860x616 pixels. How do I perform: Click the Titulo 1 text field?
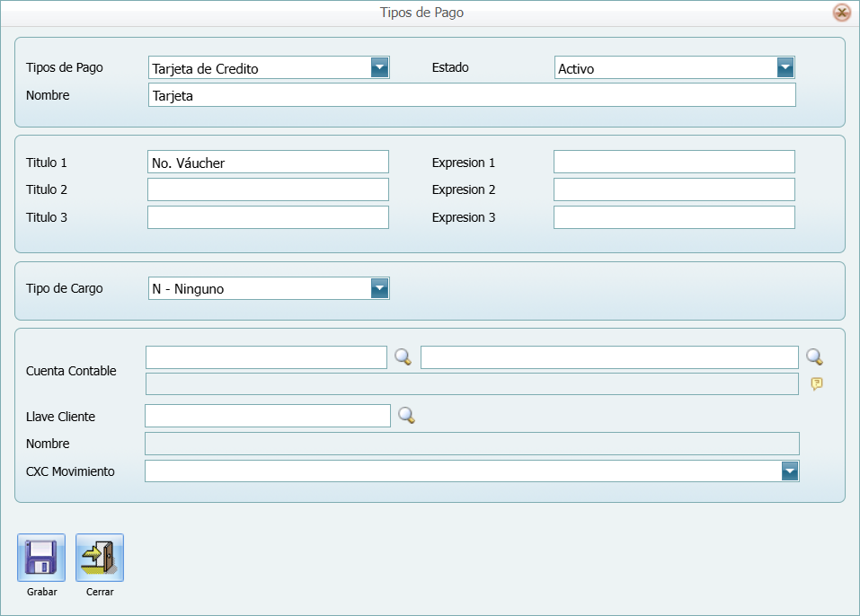[x=268, y=162]
